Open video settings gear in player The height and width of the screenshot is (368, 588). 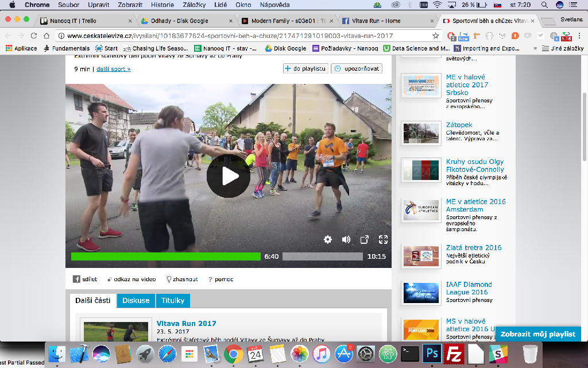[x=328, y=240]
